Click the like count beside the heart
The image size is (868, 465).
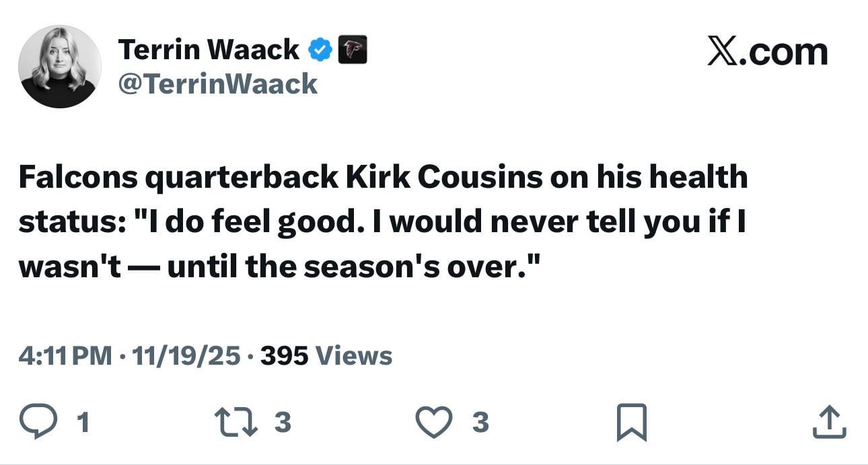pyautogui.click(x=480, y=422)
